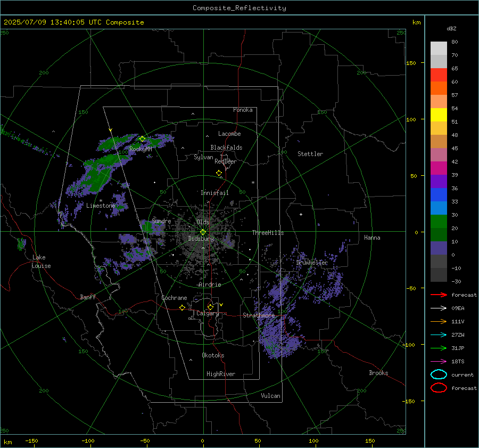Click the yellow diamond marker at radar center
Screen dimensions: 479x448
(x=203, y=232)
